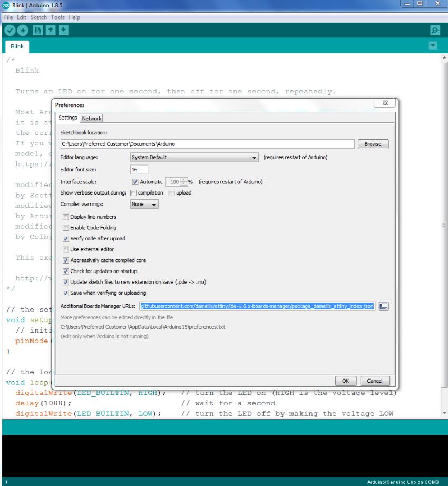Click the preferences.txt file path link
448x486 pixels.
[x=143, y=327]
